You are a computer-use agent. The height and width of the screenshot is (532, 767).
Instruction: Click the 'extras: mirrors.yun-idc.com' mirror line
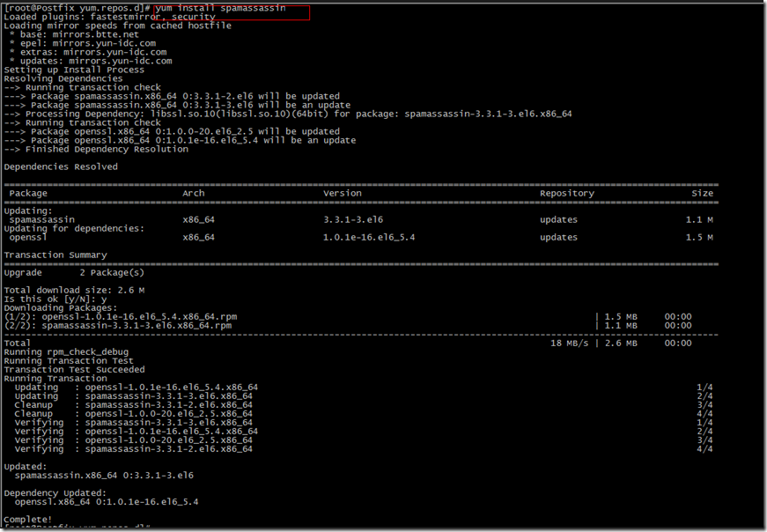click(x=88, y=52)
